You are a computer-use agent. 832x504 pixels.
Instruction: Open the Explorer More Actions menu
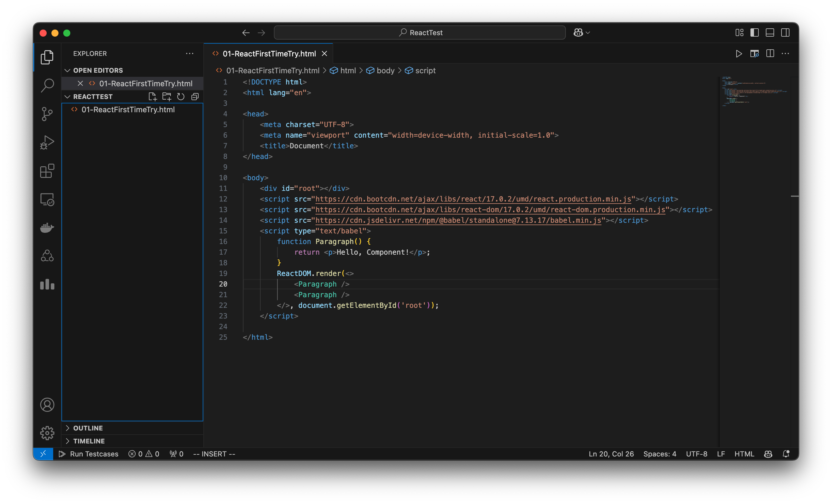click(189, 53)
